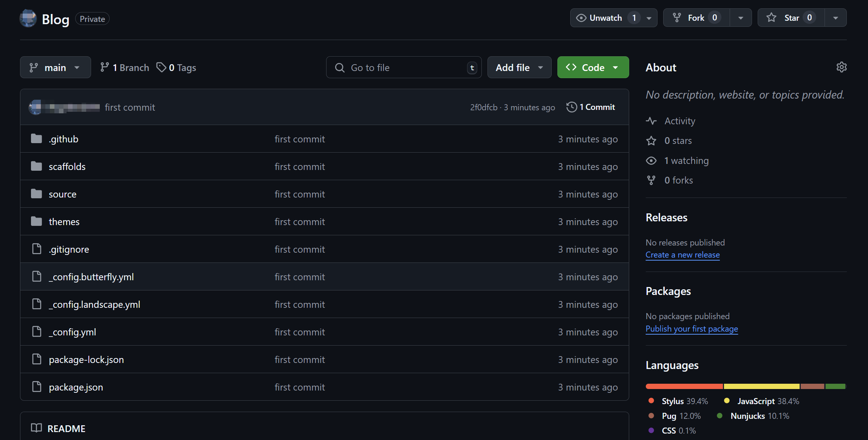This screenshot has height=440, width=868.
Task: Click the README book icon
Action: coord(36,428)
